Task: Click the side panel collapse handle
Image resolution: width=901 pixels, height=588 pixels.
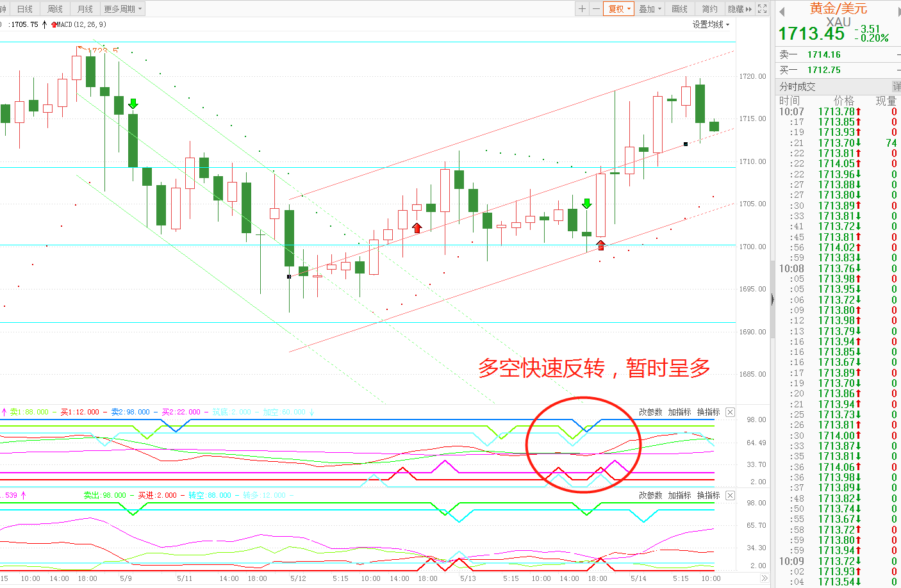Action: 772,300
